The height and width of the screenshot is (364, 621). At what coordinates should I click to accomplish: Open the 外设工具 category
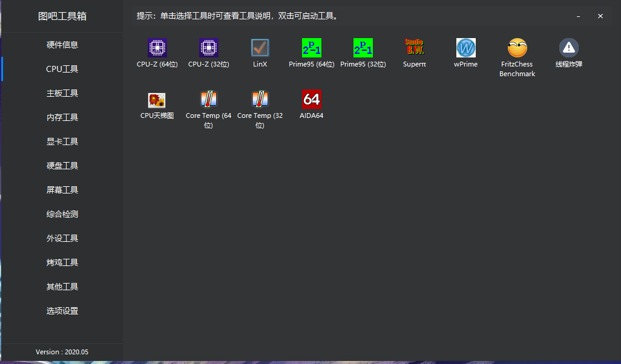(62, 238)
